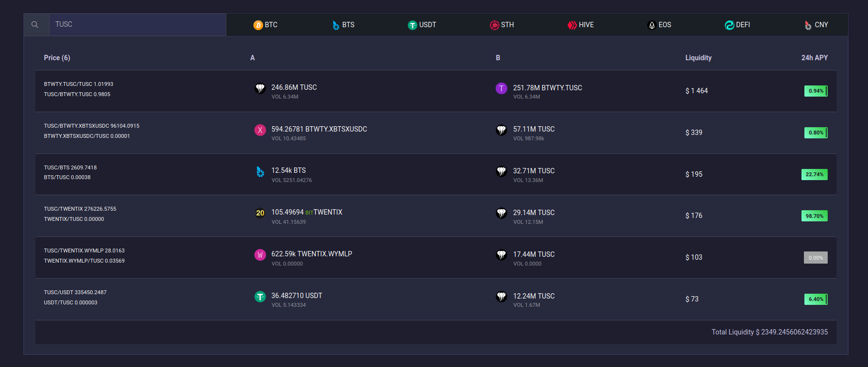The height and width of the screenshot is (367, 868).
Task: Click VOL 13.36M under 32.71M TUSC
Action: coord(528,180)
